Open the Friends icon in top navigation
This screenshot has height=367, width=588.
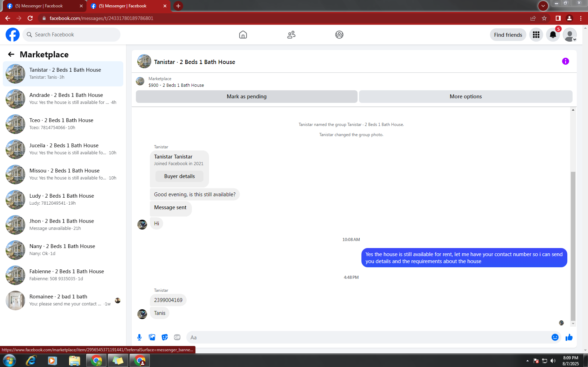click(x=291, y=35)
